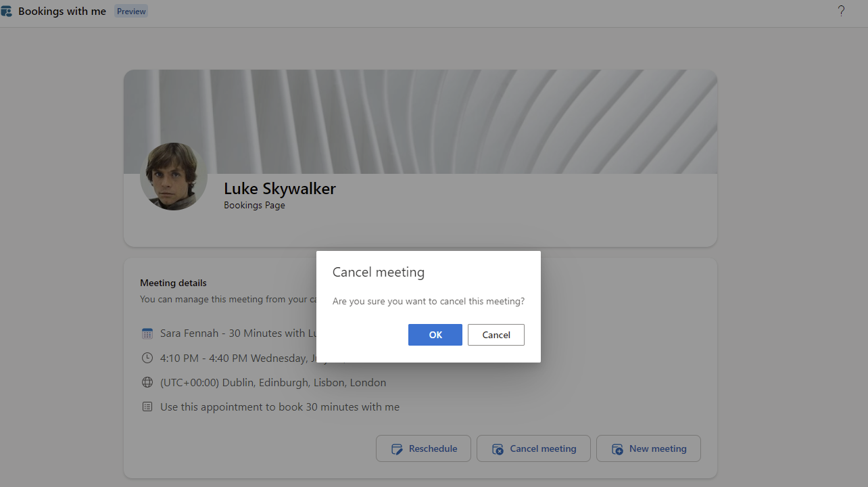Viewport: 868px width, 487px height.
Task: Click the Bookings app logo icon
Action: (7, 11)
